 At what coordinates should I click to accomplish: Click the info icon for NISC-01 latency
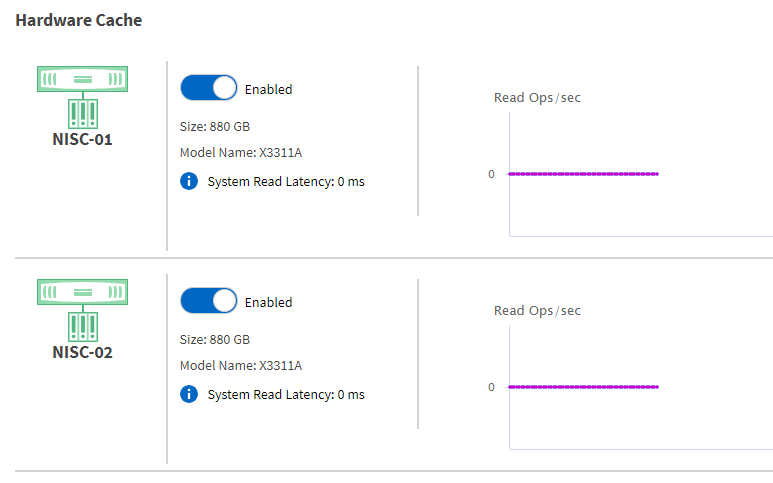coord(189,181)
